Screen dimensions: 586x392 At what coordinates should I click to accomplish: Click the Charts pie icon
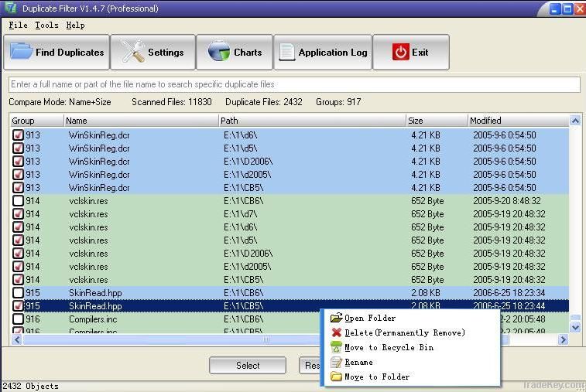[x=219, y=51]
